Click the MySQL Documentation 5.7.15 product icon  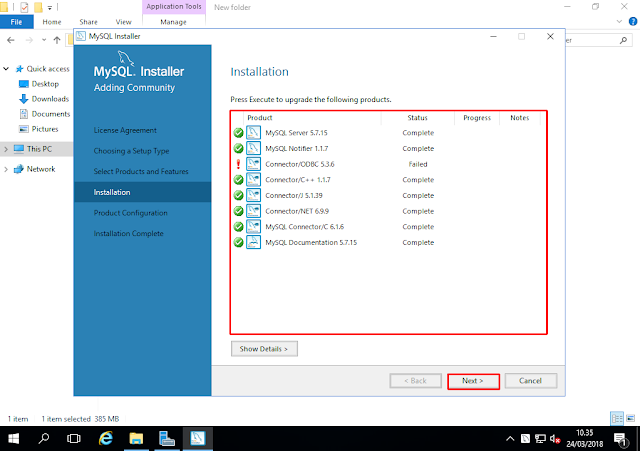[253, 242]
